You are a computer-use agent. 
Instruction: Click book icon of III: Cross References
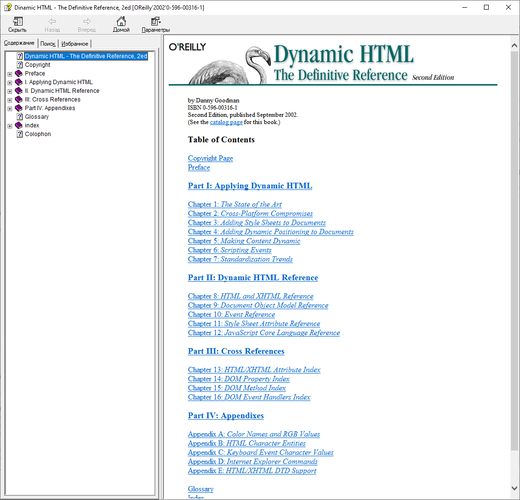click(19, 99)
